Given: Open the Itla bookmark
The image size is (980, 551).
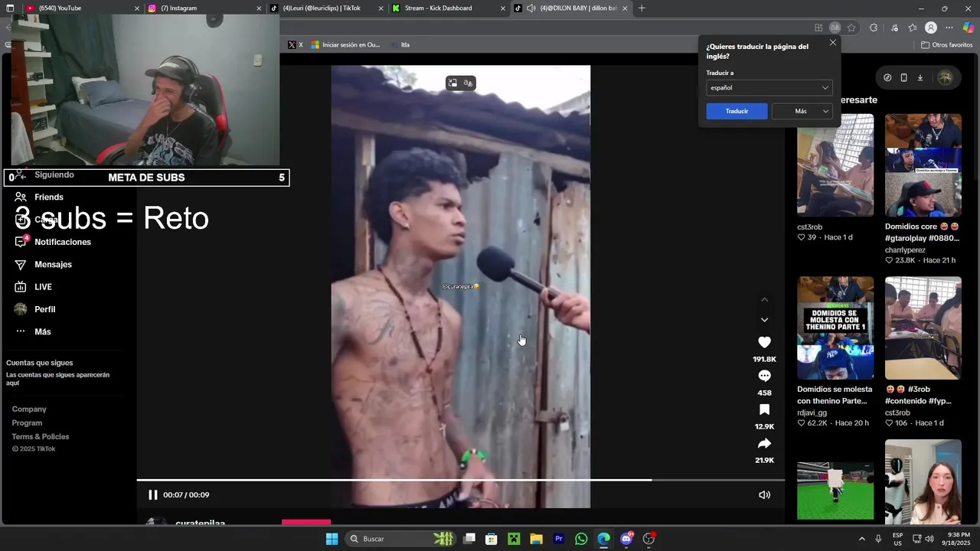Looking at the screenshot, I should point(400,44).
